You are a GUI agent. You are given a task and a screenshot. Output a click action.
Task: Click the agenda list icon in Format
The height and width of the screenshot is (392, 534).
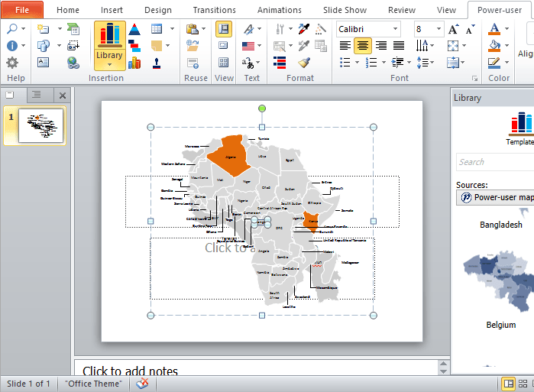[x=280, y=63]
